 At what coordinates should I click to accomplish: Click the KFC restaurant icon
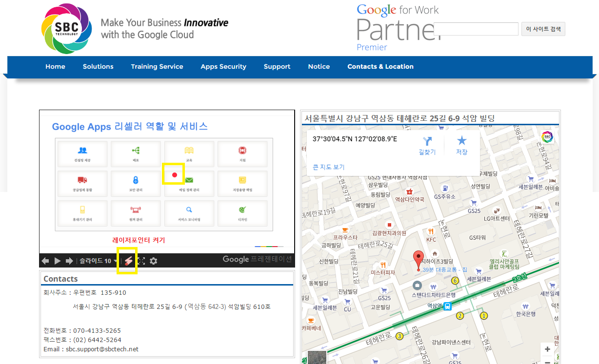tap(431, 231)
